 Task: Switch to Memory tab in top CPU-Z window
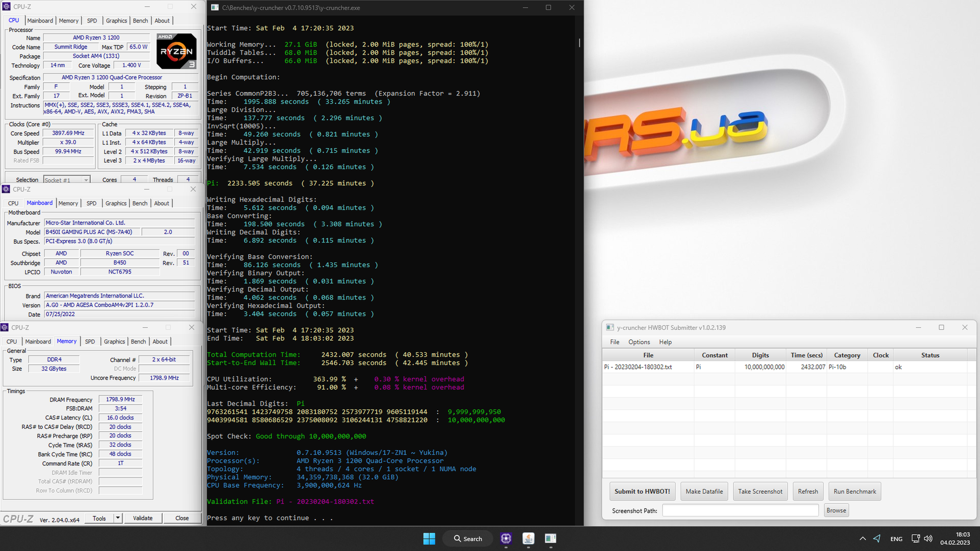[x=68, y=21]
